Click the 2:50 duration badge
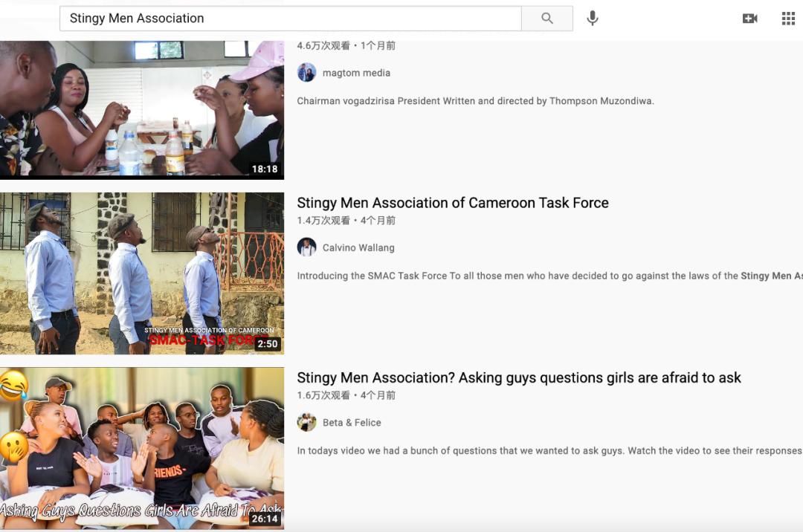803x532 pixels. (267, 344)
